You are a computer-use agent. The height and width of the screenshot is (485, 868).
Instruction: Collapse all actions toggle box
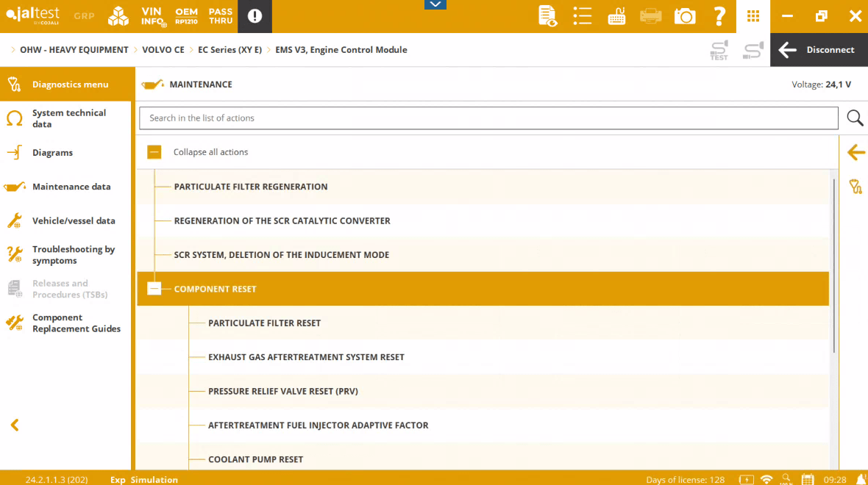point(154,152)
